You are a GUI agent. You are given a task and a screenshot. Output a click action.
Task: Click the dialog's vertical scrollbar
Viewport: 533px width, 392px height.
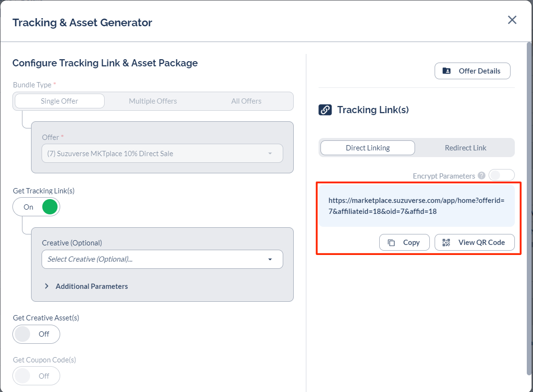click(x=529, y=191)
